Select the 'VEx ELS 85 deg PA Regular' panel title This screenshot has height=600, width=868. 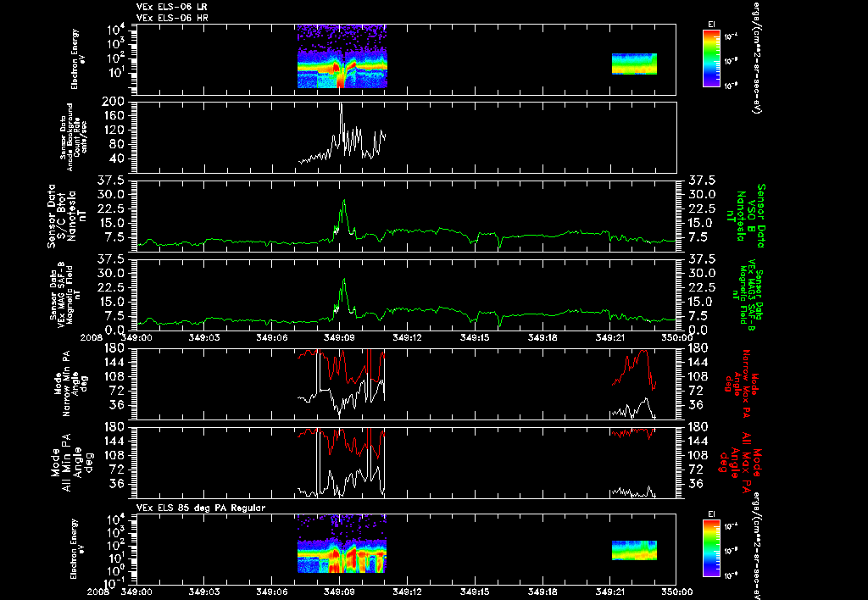(x=201, y=508)
